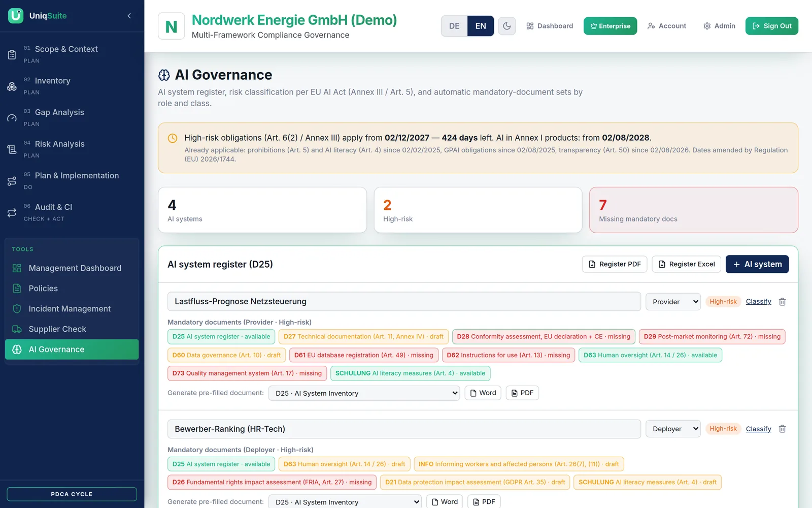Click the Audit & CI cycle icon

[x=12, y=213]
